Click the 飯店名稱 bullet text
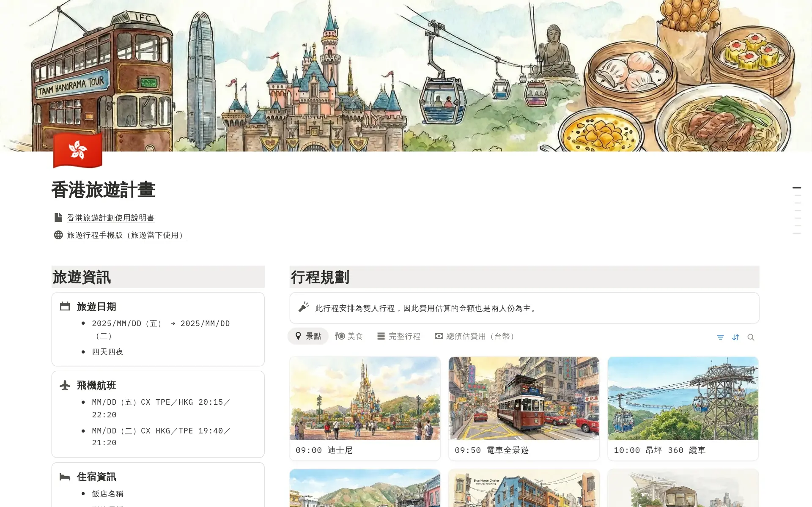Viewport: 812px width, 507px height. tap(108, 494)
